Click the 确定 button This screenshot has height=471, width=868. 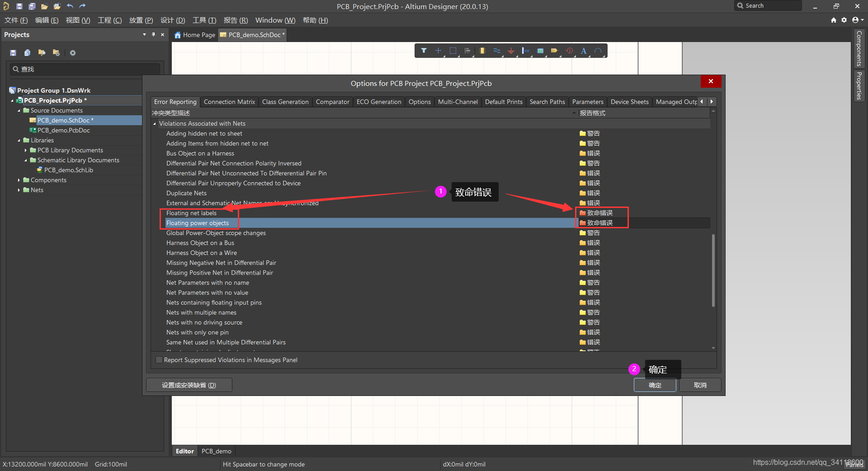pos(655,385)
